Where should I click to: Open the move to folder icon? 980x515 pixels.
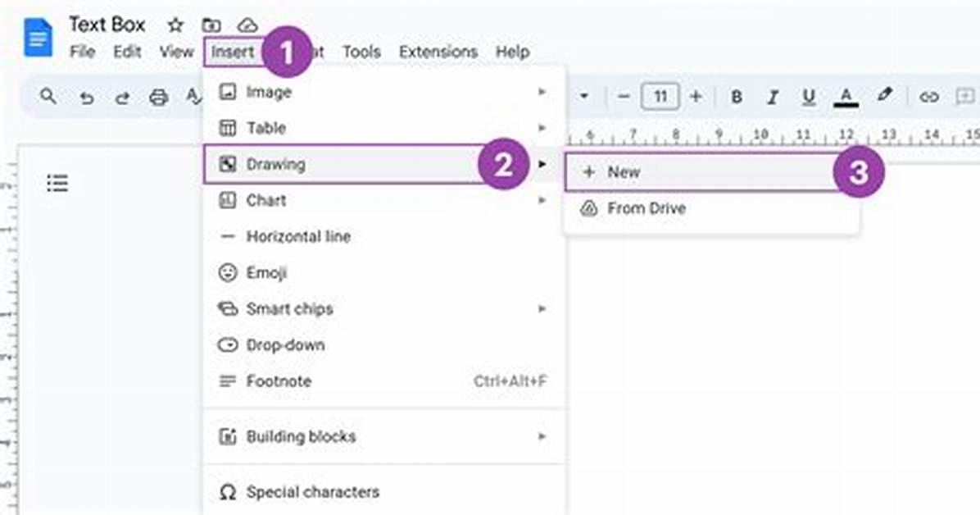pos(211,25)
